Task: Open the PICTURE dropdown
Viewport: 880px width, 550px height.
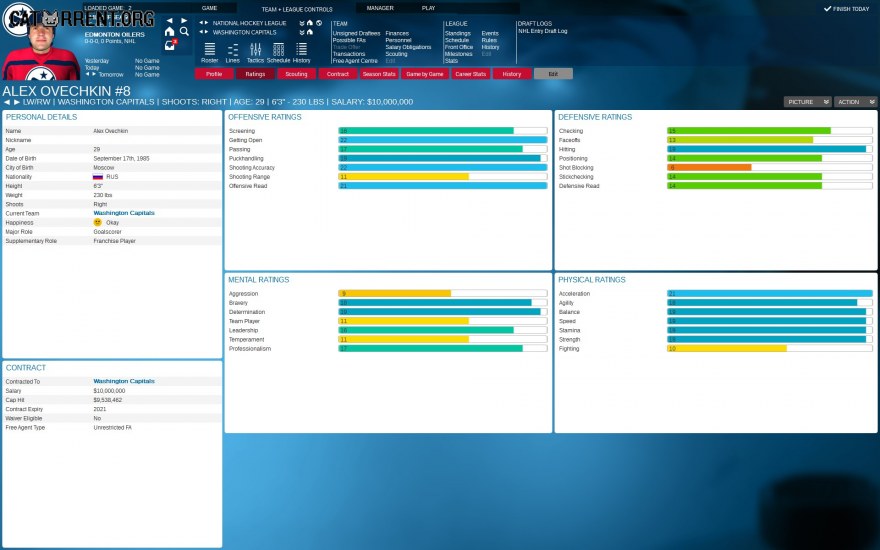Action: [807, 102]
